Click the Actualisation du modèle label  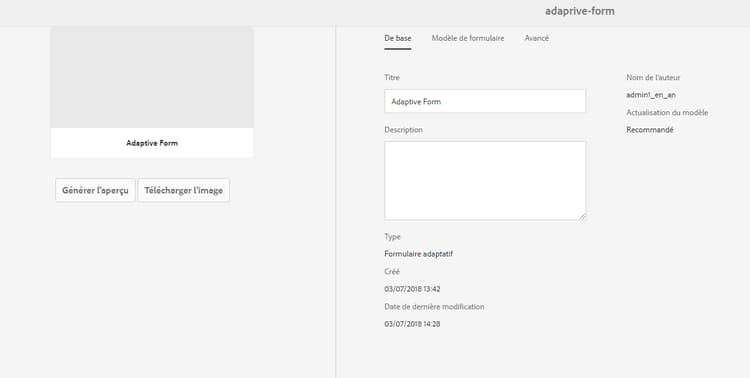tap(667, 113)
